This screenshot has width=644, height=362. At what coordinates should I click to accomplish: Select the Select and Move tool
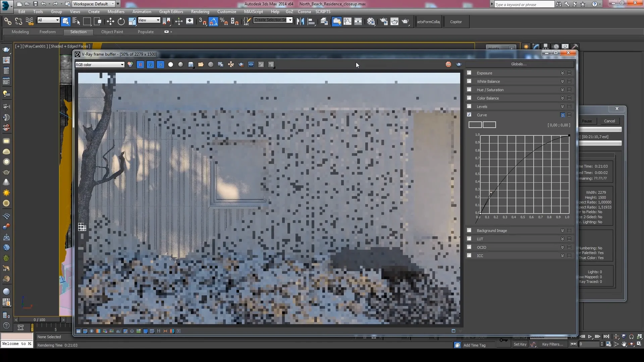coord(110,21)
